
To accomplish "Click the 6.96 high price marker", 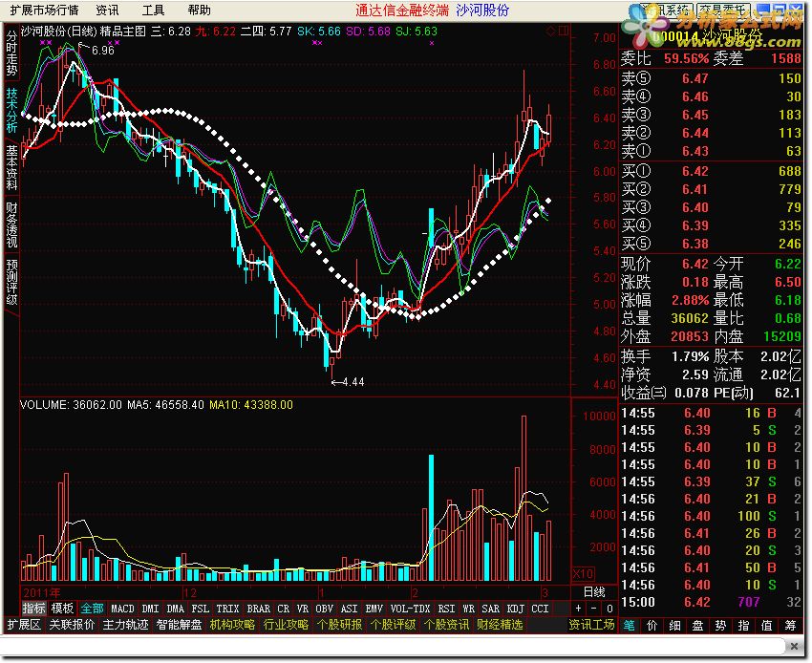I will (102, 51).
